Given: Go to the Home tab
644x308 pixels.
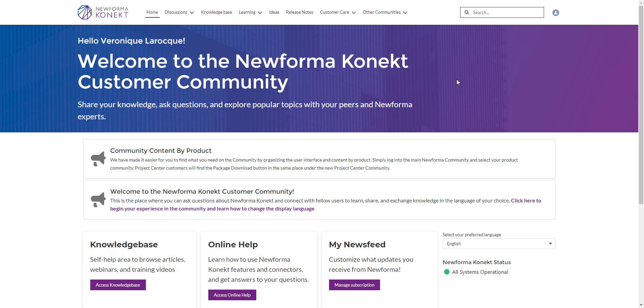Looking at the screenshot, I should [x=152, y=12].
